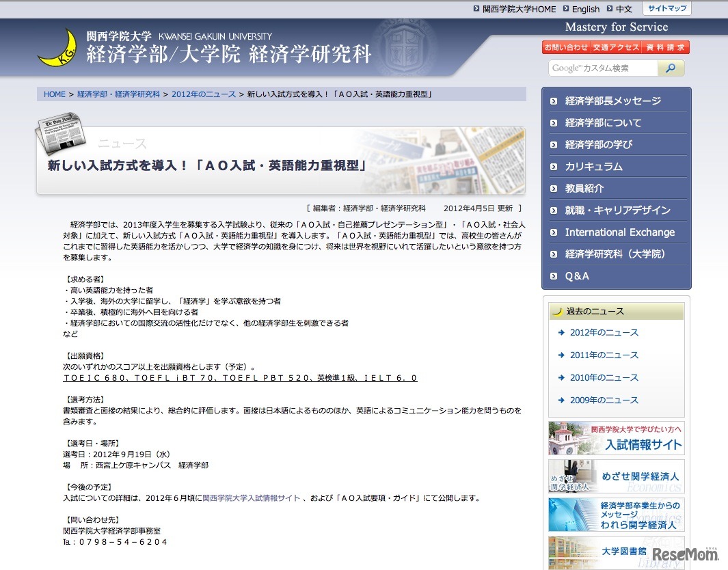
Task: Click the arrow icon before 経済学部長メッセージ
Action: (554, 100)
